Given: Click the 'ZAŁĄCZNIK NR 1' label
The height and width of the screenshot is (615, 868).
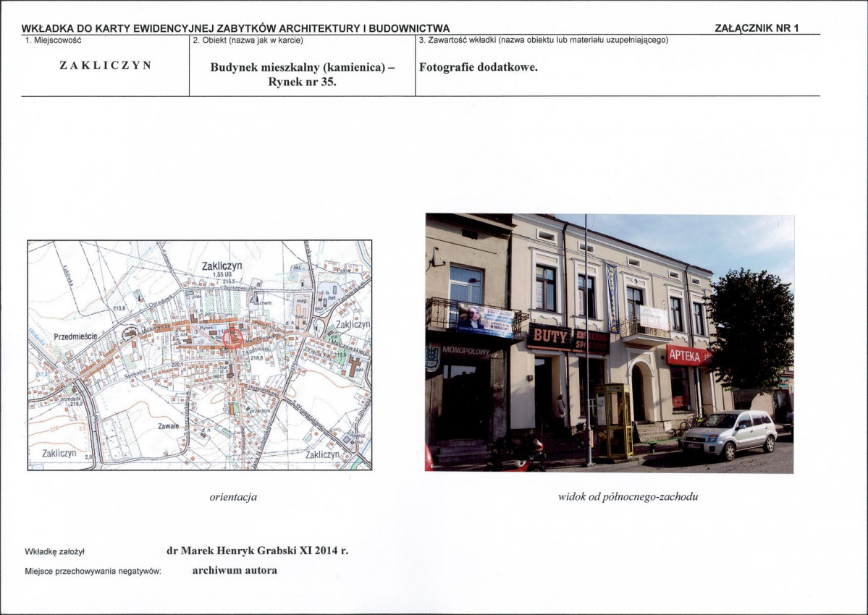Looking at the screenshot, I should click(757, 28).
